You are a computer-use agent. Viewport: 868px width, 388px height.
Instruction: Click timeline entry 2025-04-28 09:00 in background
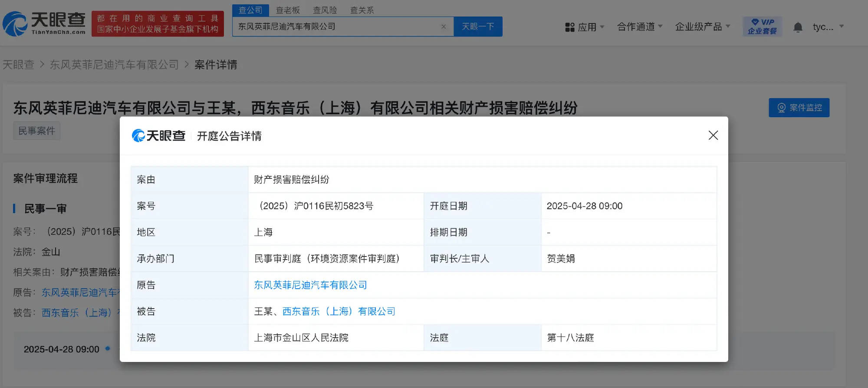pos(62,349)
